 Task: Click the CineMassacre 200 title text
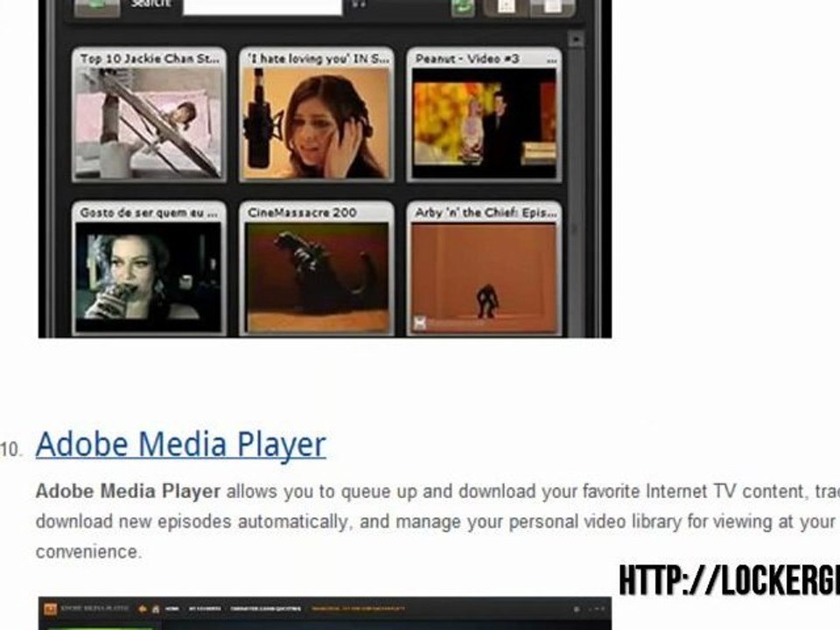coord(302,213)
